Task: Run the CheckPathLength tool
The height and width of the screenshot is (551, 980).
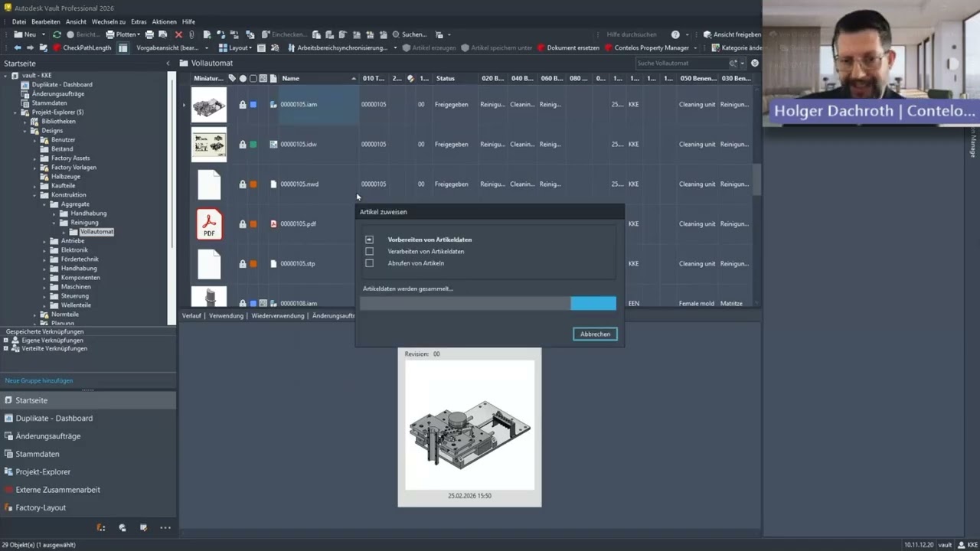Action: (x=82, y=47)
